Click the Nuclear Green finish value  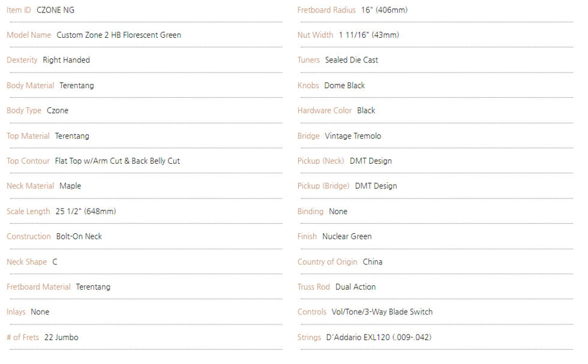click(347, 236)
